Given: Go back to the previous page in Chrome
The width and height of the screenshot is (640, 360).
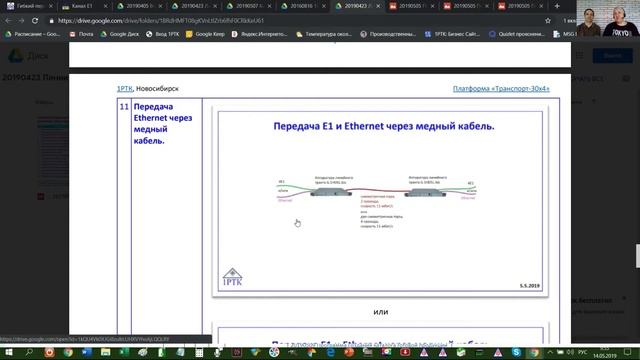Looking at the screenshot, I should 9,20.
